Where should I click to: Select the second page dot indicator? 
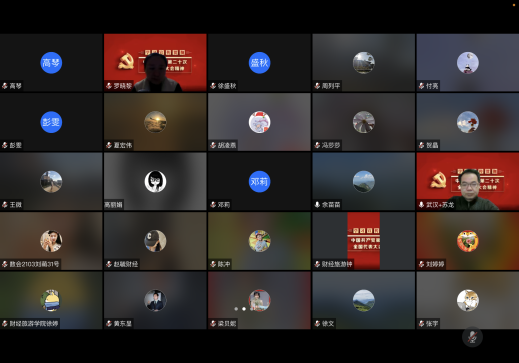(244, 309)
